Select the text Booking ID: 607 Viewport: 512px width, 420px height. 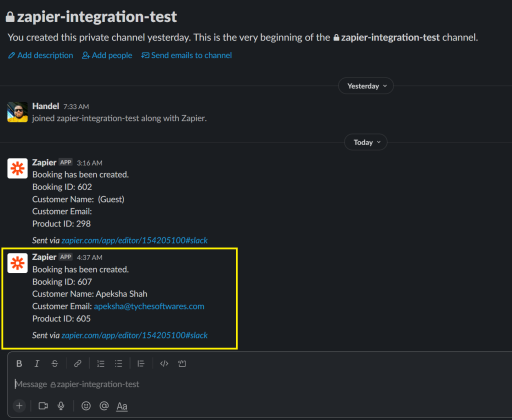[62, 282]
